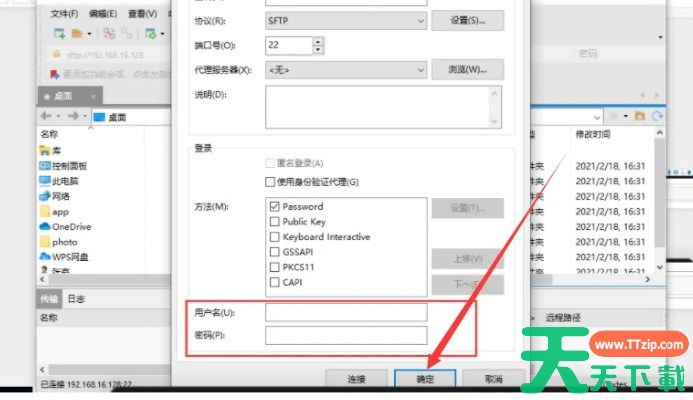Click the session properties gear icon
The width and height of the screenshot is (693, 400).
pos(151,34)
